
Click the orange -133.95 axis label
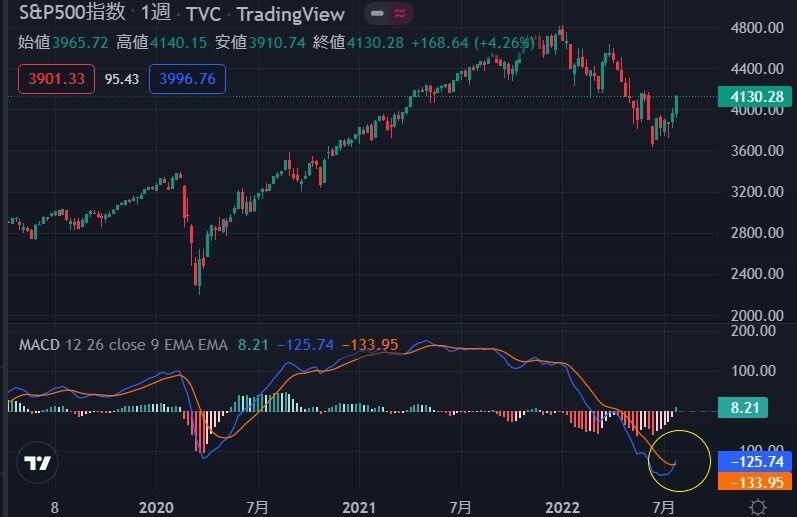pyautogui.click(x=754, y=482)
